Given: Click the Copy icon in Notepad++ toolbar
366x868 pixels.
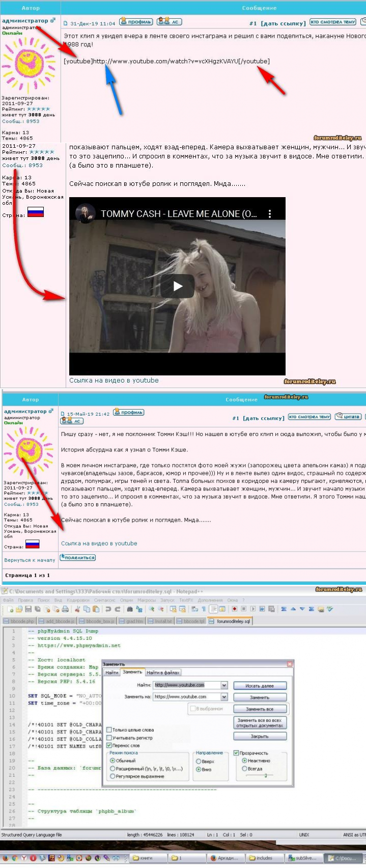Looking at the screenshot, I should pyautogui.click(x=87, y=609).
